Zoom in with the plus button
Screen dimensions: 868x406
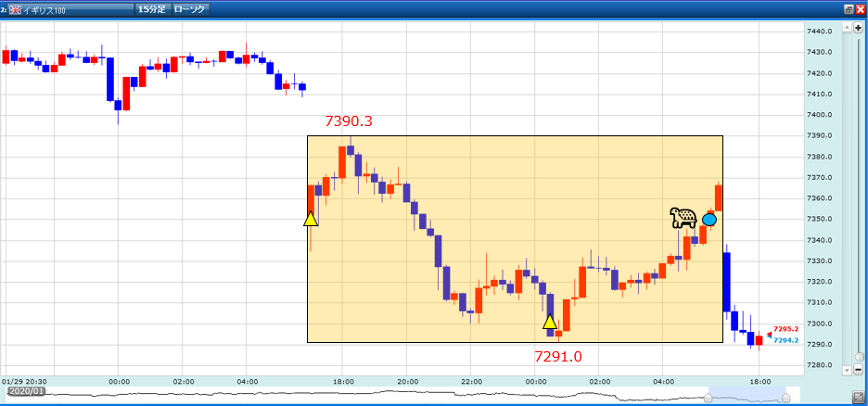[859, 28]
